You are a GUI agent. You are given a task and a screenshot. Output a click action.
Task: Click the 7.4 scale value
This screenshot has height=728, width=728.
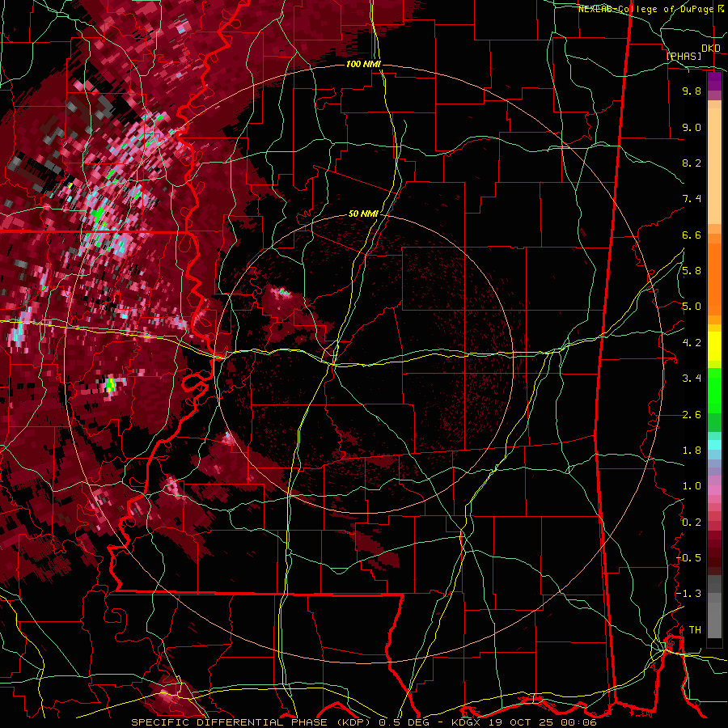(692, 199)
